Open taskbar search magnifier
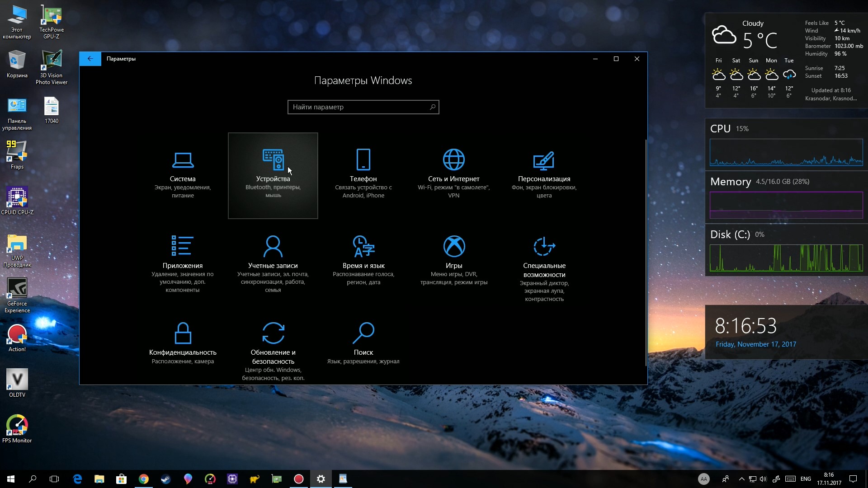Image resolution: width=868 pixels, height=488 pixels. pyautogui.click(x=33, y=479)
